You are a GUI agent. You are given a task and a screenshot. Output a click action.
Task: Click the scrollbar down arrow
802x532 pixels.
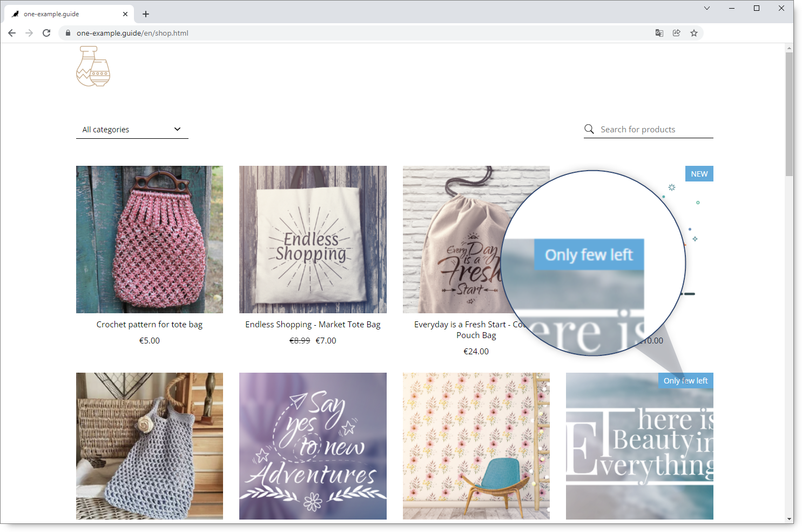[789, 519]
